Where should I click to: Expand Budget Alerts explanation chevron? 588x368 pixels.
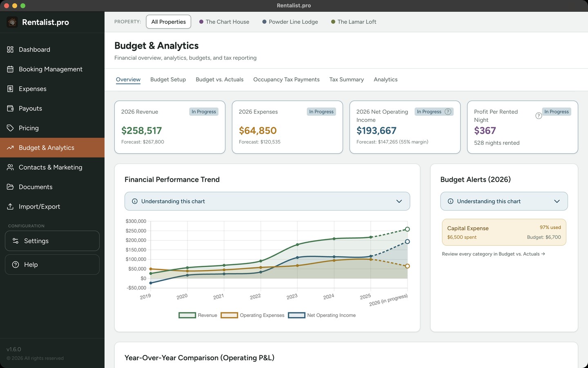(557, 201)
